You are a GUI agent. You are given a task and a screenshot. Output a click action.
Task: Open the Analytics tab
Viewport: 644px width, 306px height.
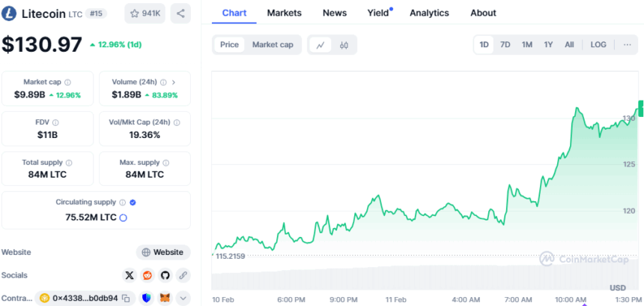429,13
